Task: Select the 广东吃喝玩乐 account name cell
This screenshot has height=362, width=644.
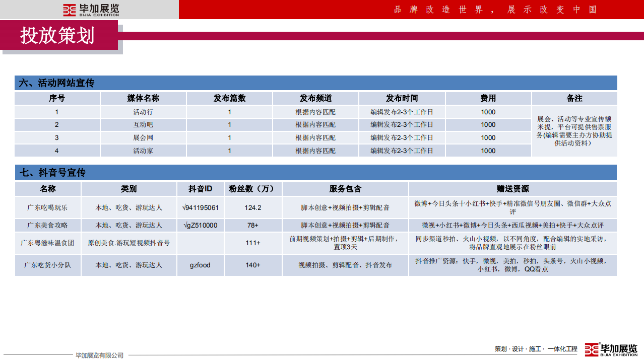Action: (48, 207)
